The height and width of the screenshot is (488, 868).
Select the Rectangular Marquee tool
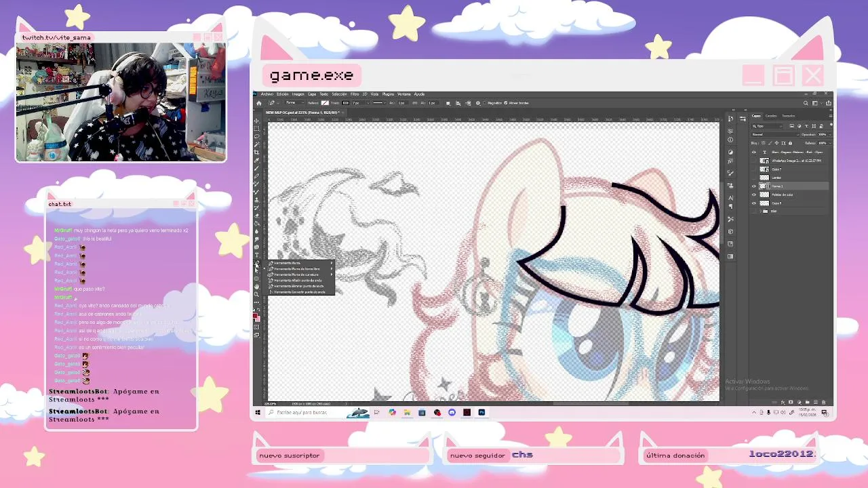pos(256,129)
